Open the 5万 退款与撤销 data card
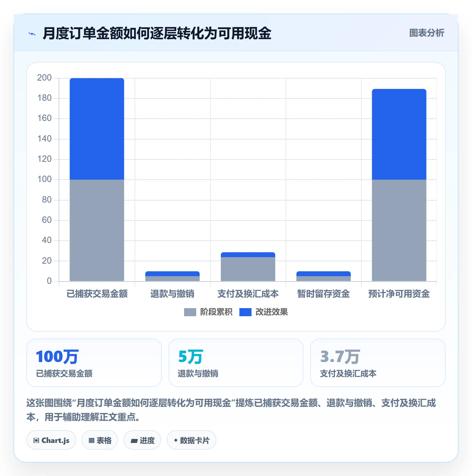 236,363
